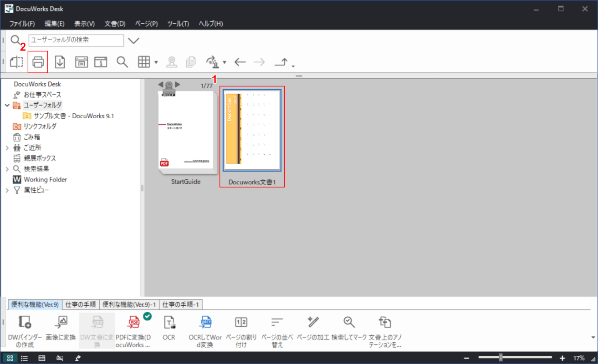The image size is (598, 364).
Task: Select 検索結果 in folder tree
Action: click(x=36, y=169)
